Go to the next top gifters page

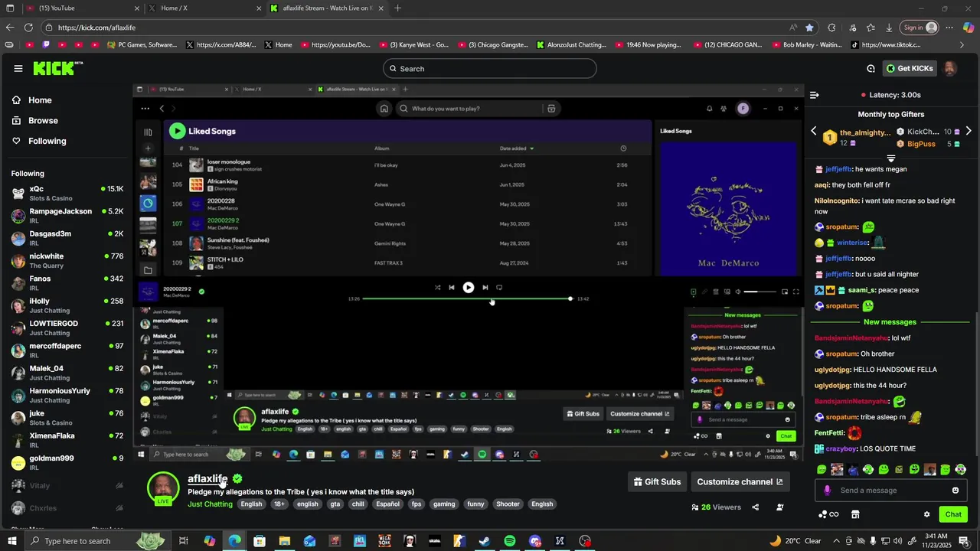click(x=969, y=131)
